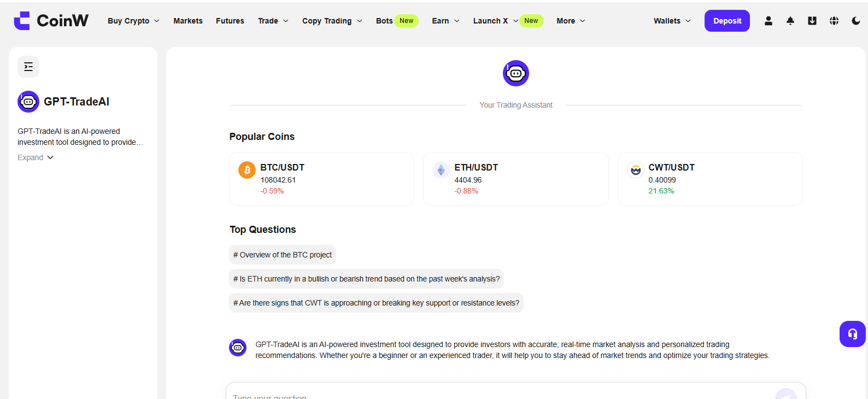Select the Overview of the BTC project question
868x399 pixels.
point(282,255)
